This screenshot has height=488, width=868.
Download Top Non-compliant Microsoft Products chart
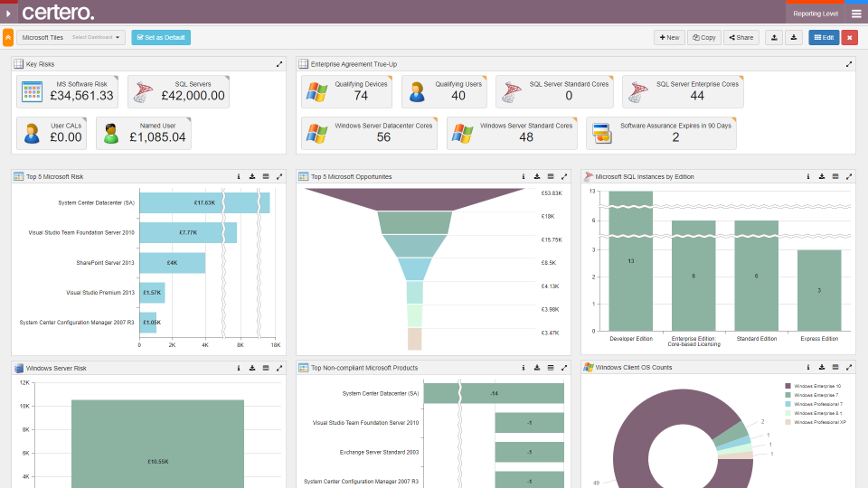pos(537,368)
